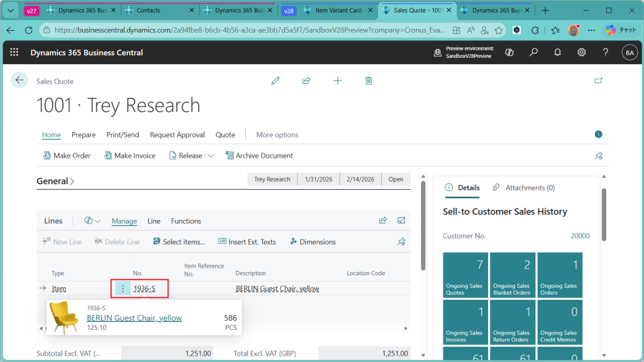Viewport: 644px width, 362px height.
Task: Open Business Central search magnifier
Action: click(533, 53)
